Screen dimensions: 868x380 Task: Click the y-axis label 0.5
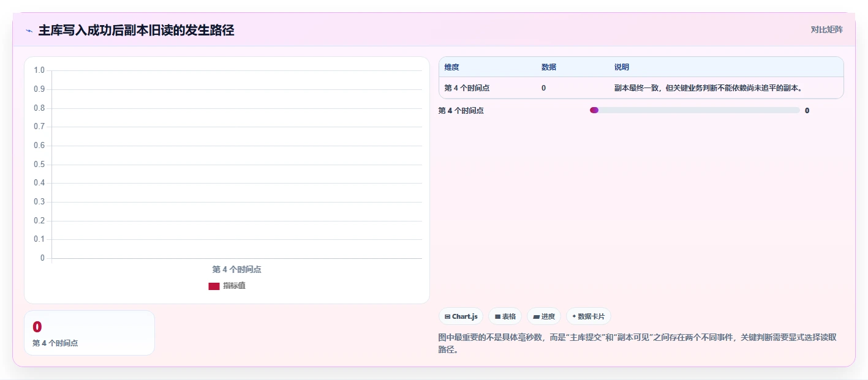click(39, 164)
